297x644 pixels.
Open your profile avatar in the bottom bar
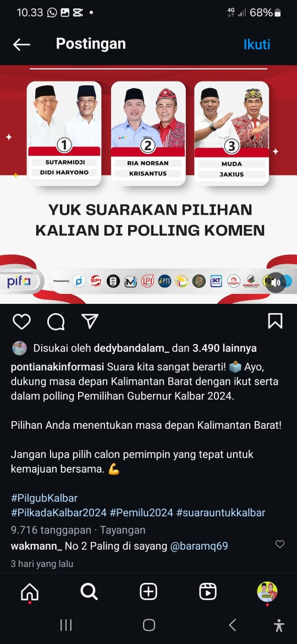tap(267, 592)
